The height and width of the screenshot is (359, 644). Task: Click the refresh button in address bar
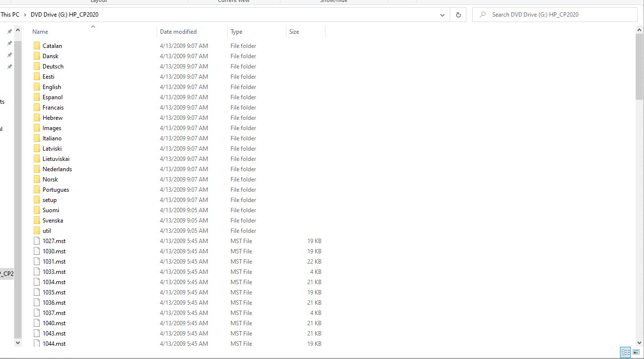coord(458,15)
